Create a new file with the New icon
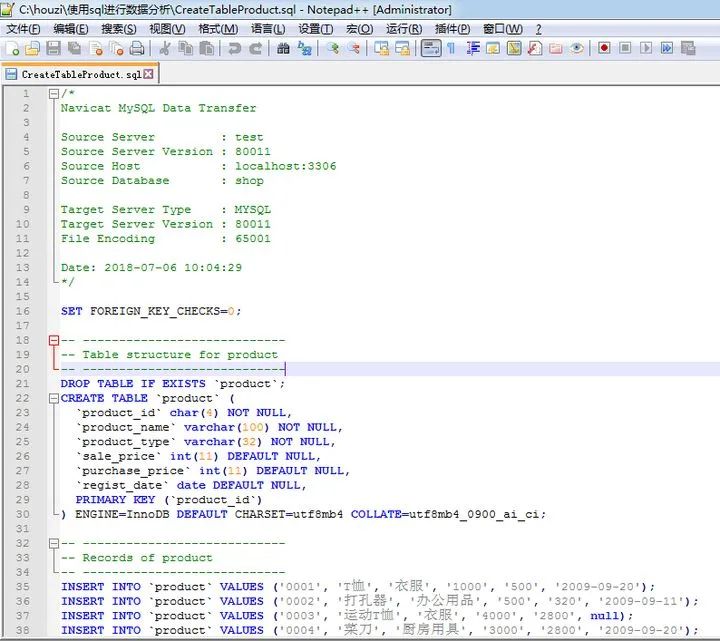 coord(12,48)
